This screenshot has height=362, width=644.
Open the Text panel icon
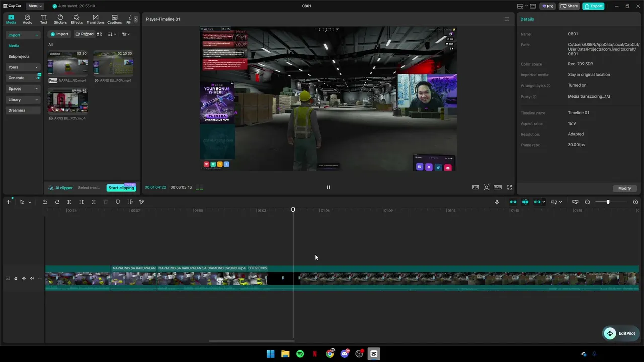pyautogui.click(x=44, y=19)
